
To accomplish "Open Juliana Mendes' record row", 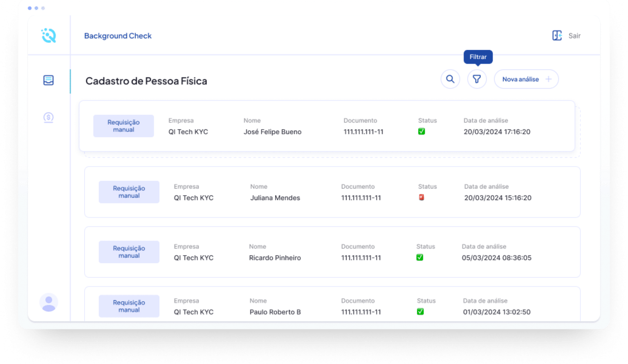I will pos(275,198).
